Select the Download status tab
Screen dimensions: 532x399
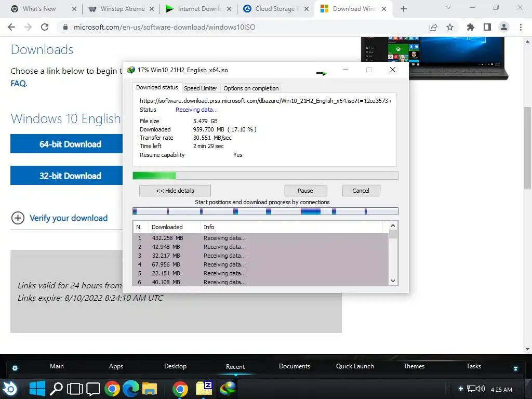pos(157,87)
